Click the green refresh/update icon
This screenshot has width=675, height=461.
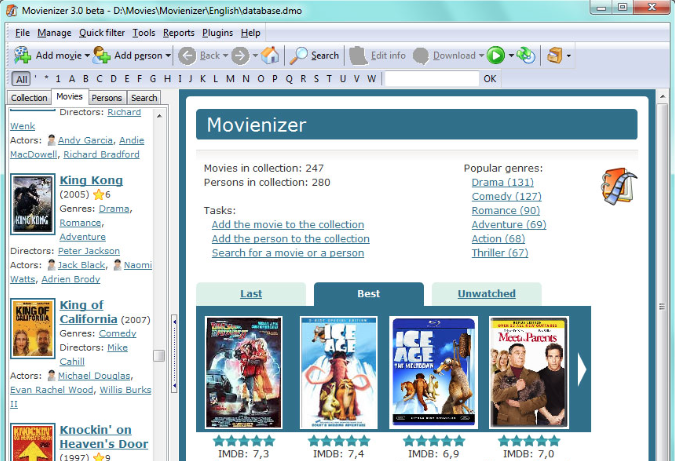click(x=526, y=56)
